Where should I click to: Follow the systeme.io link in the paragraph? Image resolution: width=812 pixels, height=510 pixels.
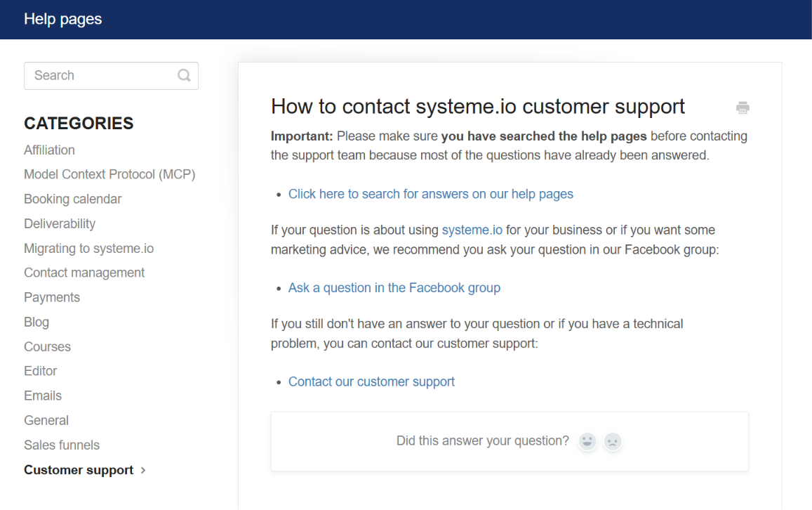472,230
